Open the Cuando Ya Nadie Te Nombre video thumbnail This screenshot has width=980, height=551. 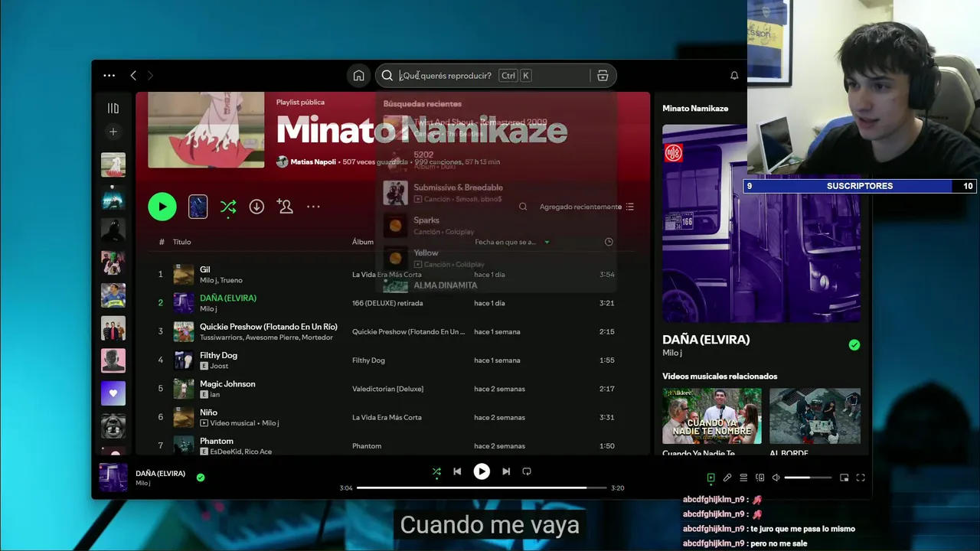pos(712,416)
